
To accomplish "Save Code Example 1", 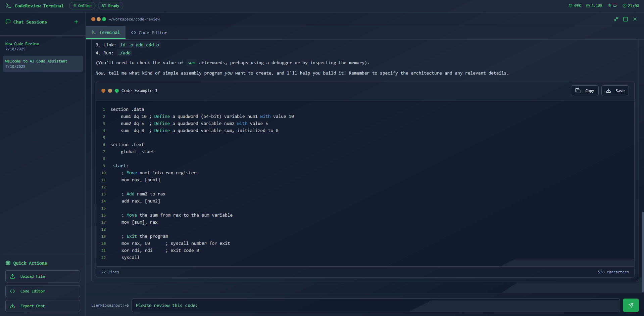I will click(x=615, y=91).
